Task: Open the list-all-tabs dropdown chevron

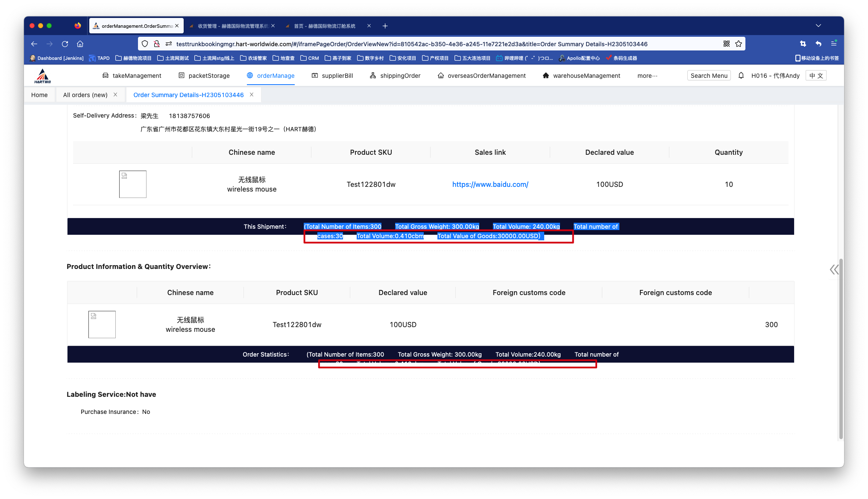Action: pos(818,26)
